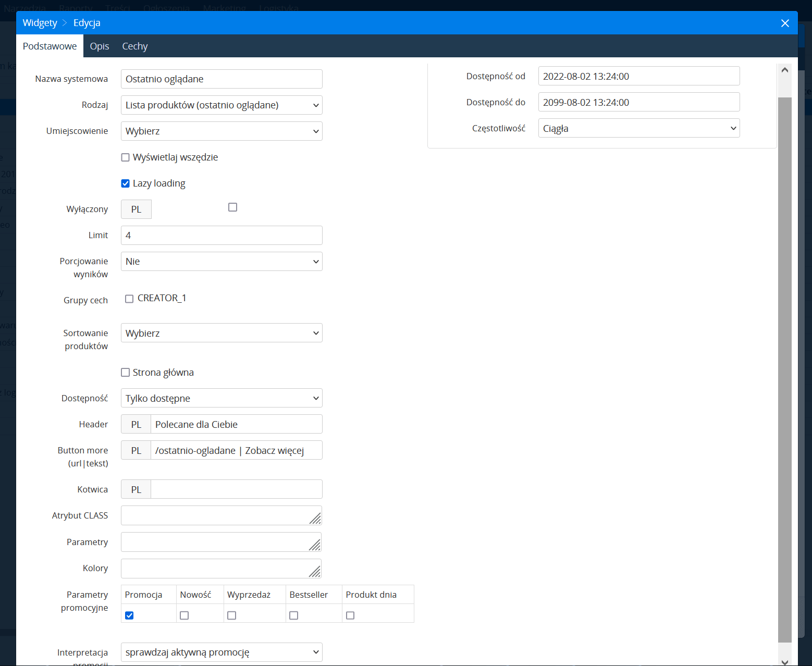Edit the Button more url field
Image resolution: width=812 pixels, height=666 pixels.
click(237, 450)
